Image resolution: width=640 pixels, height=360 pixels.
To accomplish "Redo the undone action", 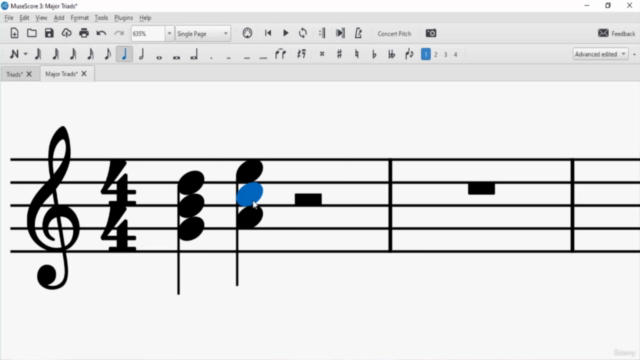I will [x=119, y=33].
